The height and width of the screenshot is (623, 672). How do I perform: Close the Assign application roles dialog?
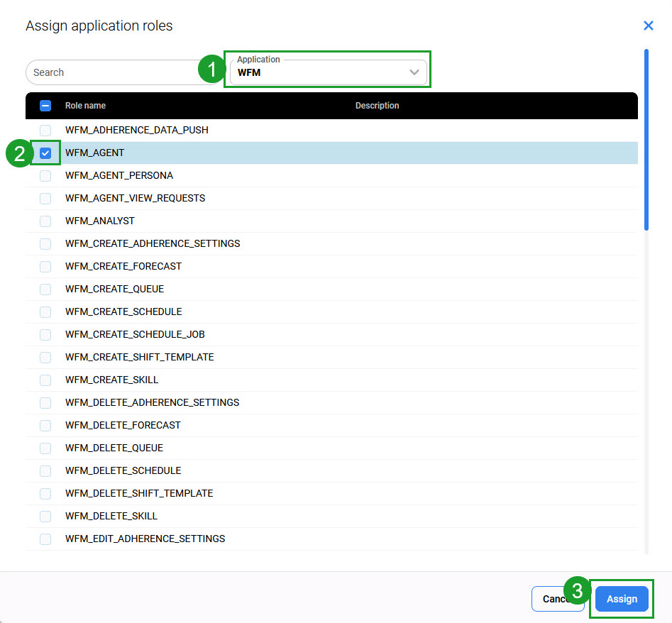pyautogui.click(x=648, y=26)
